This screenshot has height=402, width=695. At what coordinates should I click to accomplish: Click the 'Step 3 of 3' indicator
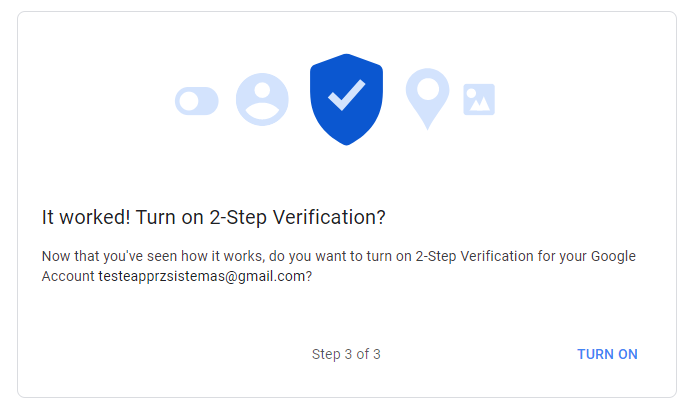click(346, 354)
